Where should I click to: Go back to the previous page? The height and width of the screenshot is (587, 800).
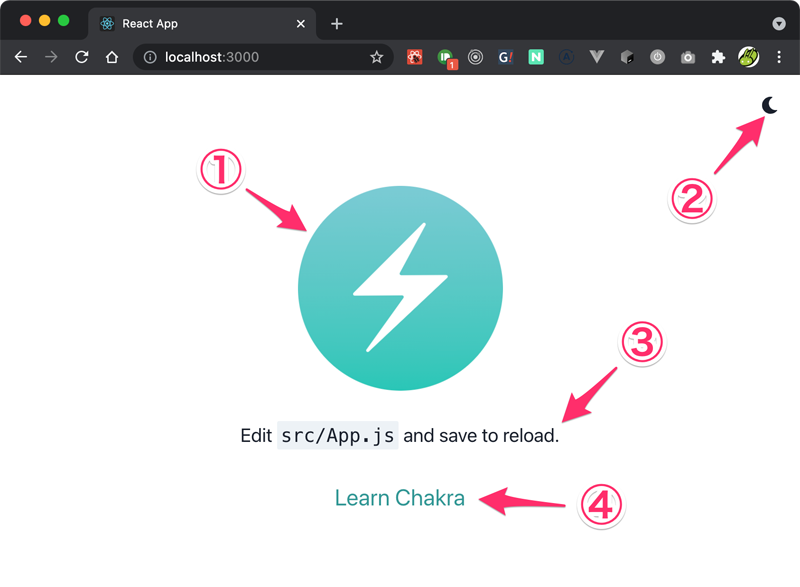(21, 57)
